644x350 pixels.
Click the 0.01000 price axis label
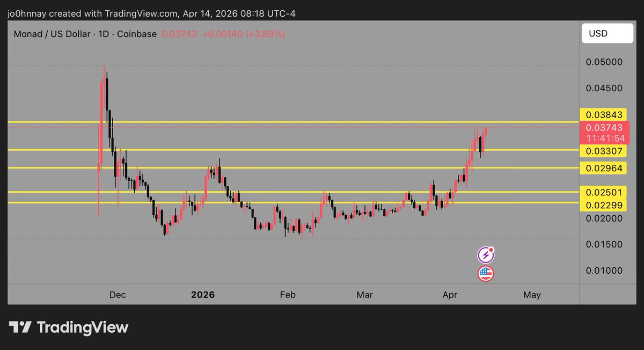point(604,271)
